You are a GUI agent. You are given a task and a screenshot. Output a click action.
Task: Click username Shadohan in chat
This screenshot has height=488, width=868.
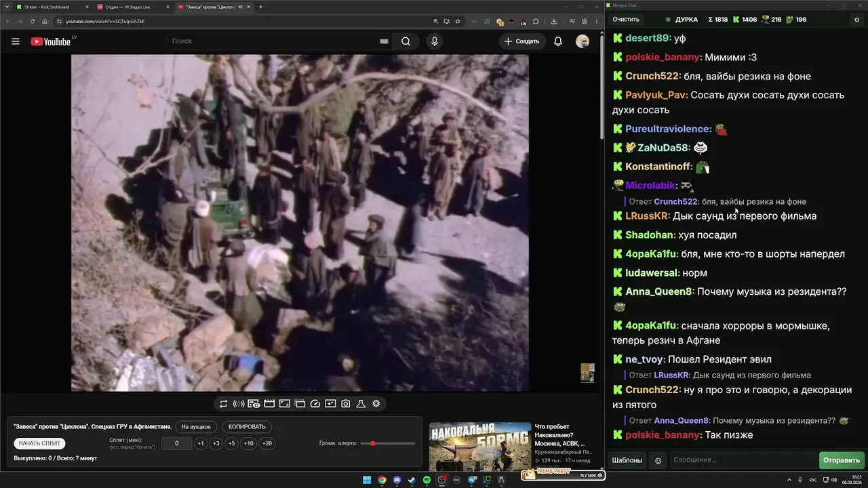pos(650,235)
